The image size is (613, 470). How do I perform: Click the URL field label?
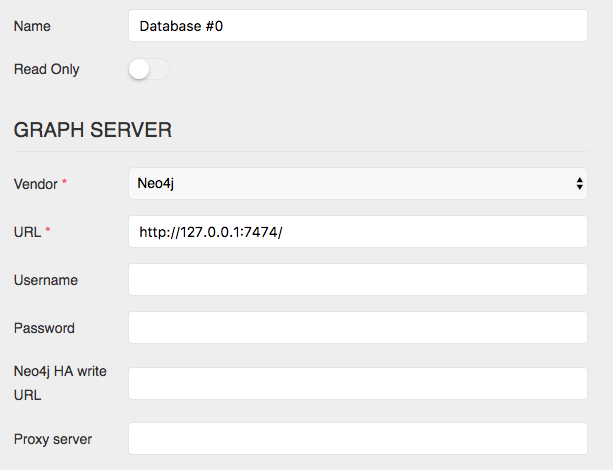[27, 232]
